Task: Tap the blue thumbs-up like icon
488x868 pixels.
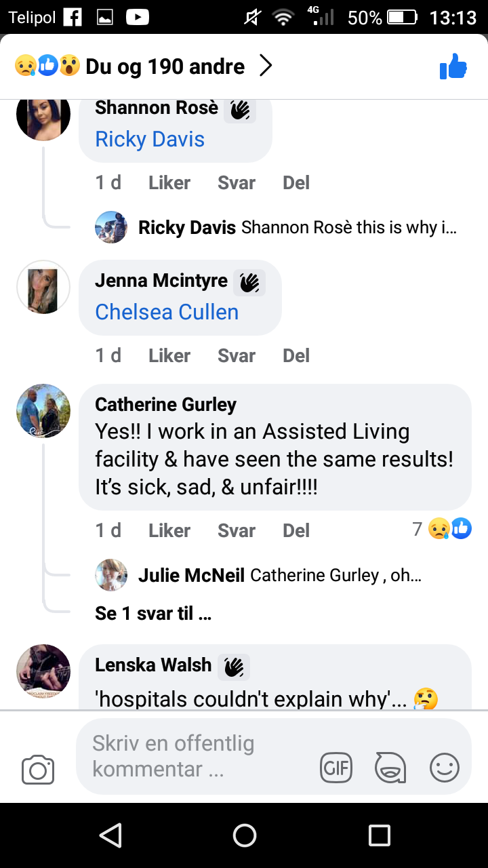Action: (x=453, y=66)
